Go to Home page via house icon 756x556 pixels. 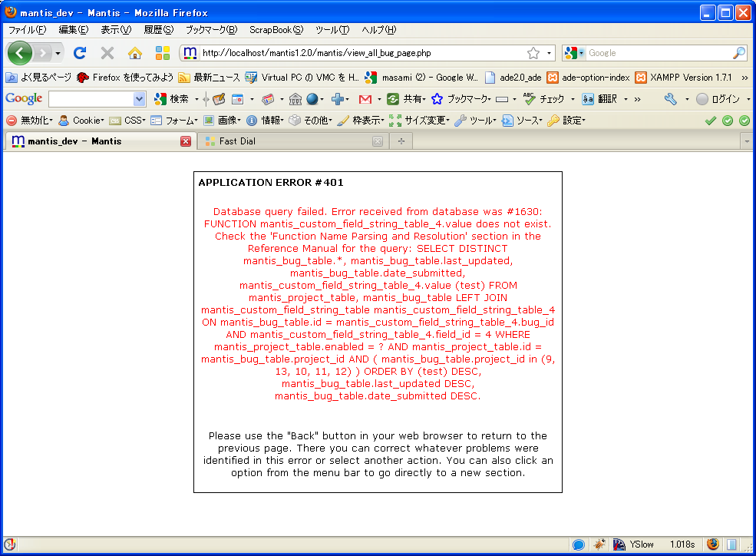tap(135, 53)
